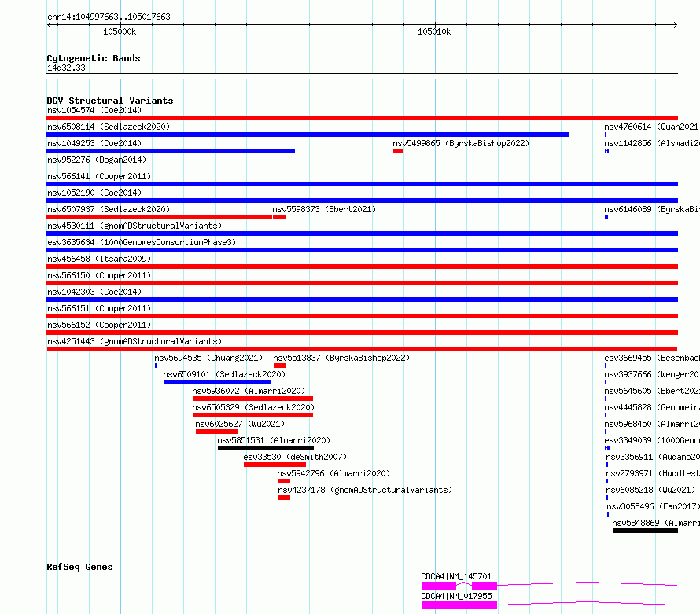Select the nsv6508114 (Sedlazeck2020) variant label
The height and width of the screenshot is (614, 700).
(109, 127)
